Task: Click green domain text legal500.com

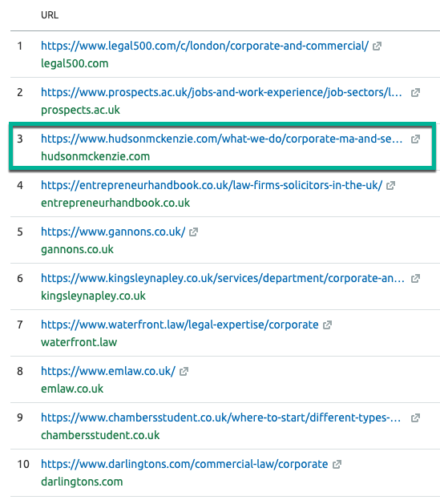Action: 75,63
